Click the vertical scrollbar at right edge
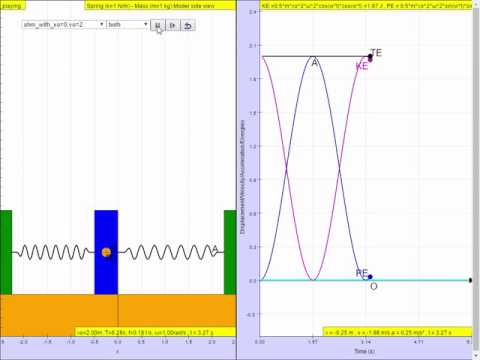 [x=476, y=180]
